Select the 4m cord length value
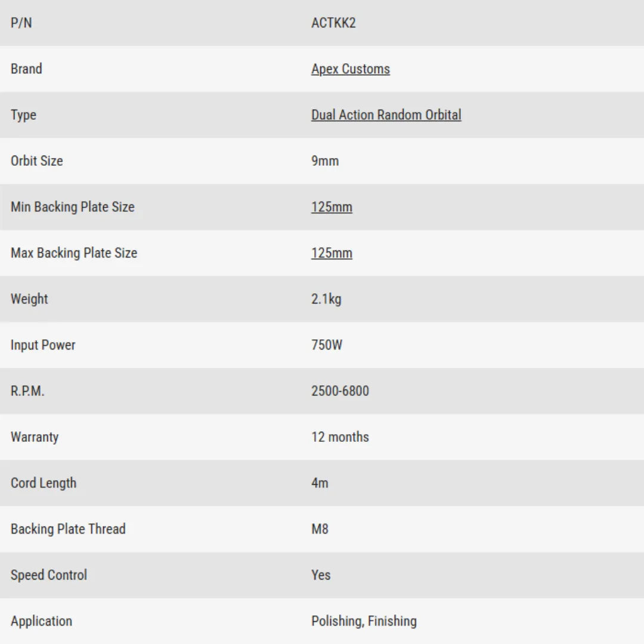644x644 pixels. tap(320, 483)
